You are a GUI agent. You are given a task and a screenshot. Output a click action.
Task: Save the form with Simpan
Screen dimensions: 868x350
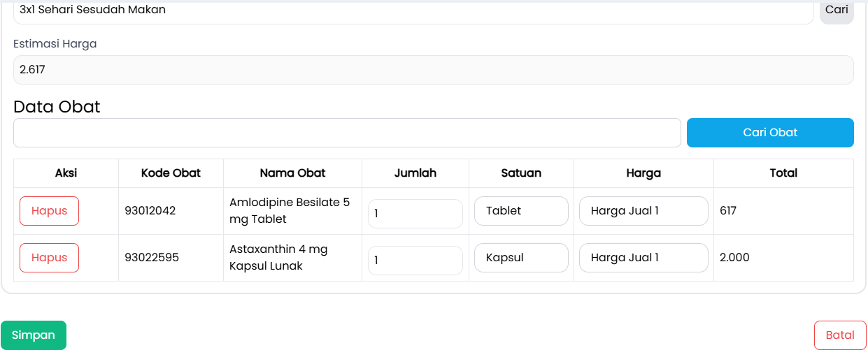pos(34,335)
